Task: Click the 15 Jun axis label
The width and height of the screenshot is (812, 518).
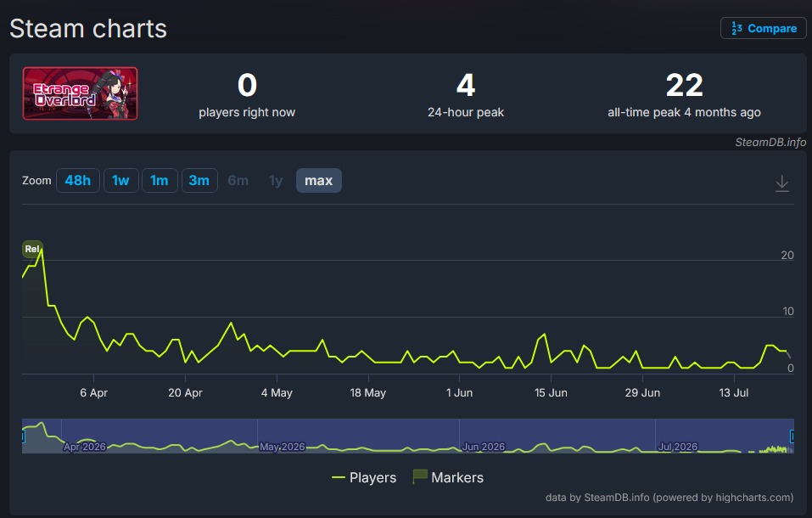Action: [x=551, y=393]
